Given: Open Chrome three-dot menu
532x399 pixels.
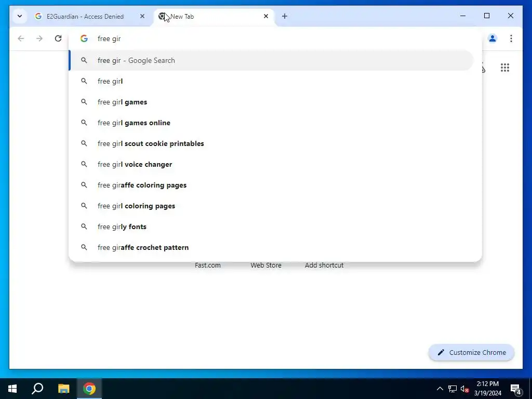Looking at the screenshot, I should tap(511, 38).
